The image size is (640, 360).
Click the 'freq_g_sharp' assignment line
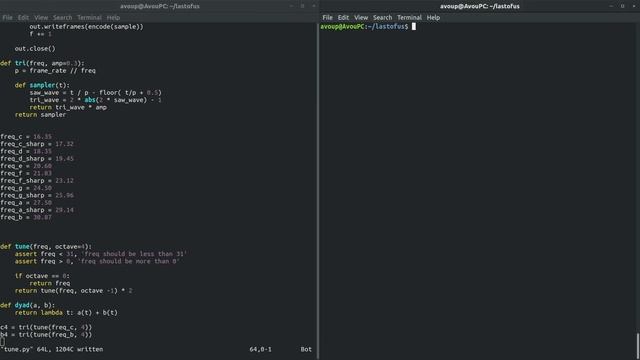click(37, 196)
